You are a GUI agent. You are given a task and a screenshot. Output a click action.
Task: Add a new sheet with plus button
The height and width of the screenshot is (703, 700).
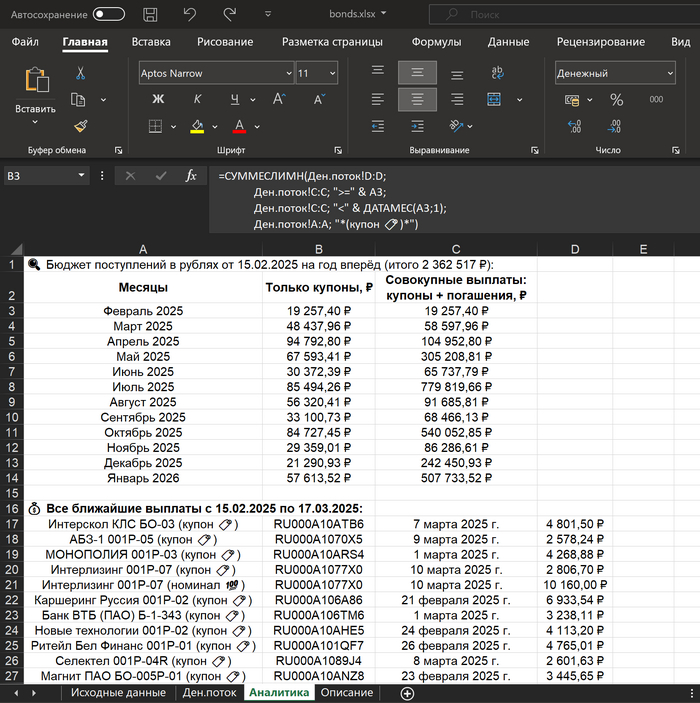point(407,692)
